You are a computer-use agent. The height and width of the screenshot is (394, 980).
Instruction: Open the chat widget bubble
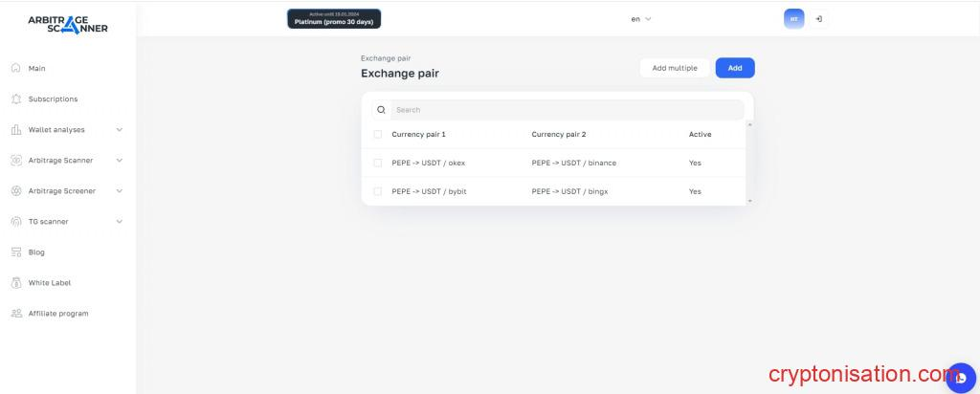[958, 378]
